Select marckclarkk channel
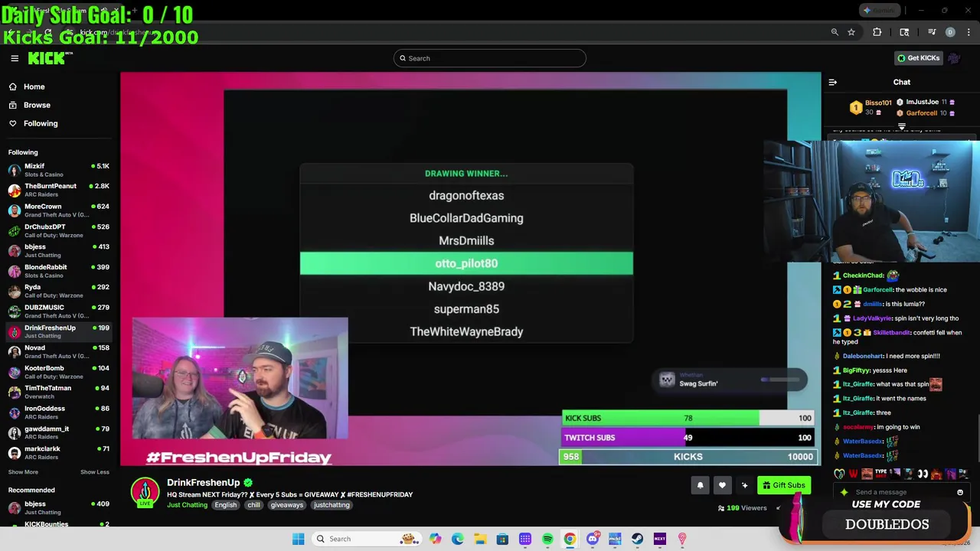This screenshot has width=980, height=551. click(x=59, y=453)
